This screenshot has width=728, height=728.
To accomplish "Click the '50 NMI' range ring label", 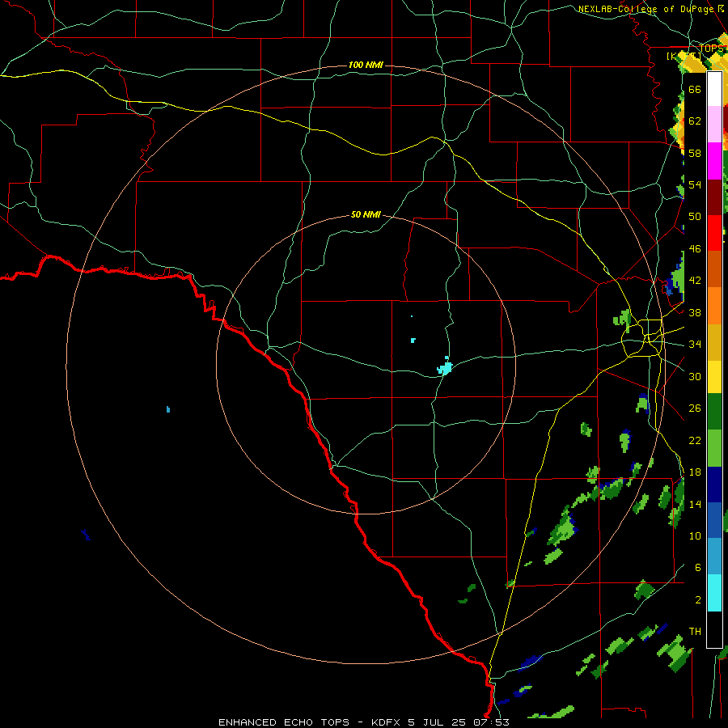I will 366,214.
